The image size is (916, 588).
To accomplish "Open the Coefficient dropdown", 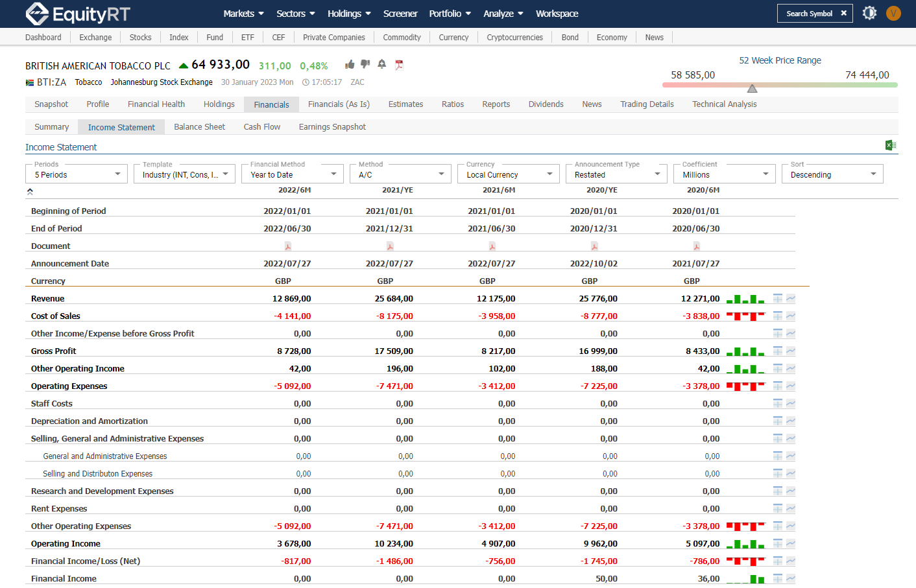I will pyautogui.click(x=725, y=174).
